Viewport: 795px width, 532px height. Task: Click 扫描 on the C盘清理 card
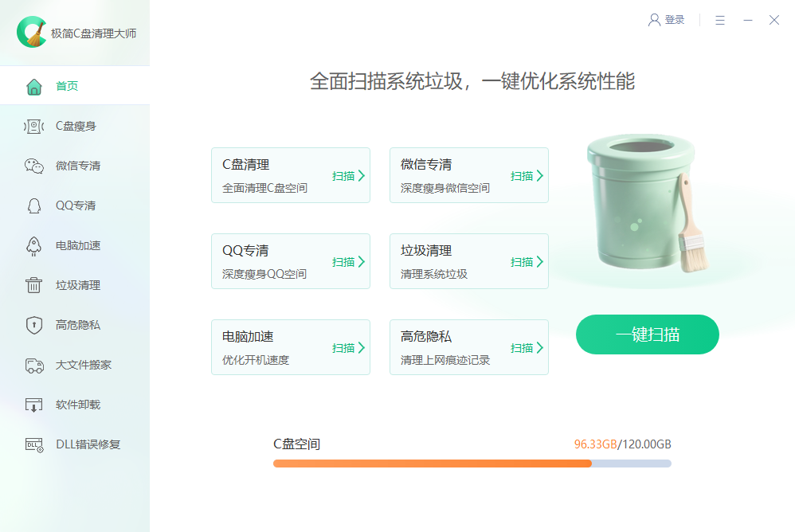point(348,176)
